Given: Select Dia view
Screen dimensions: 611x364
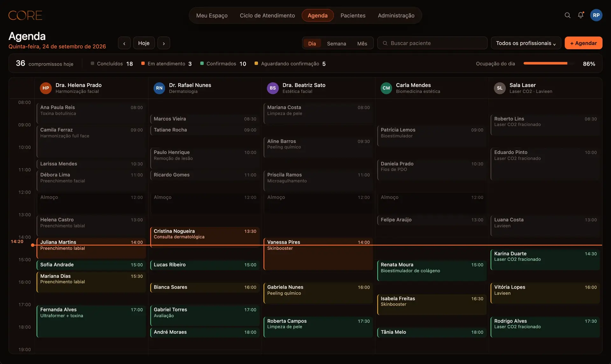Looking at the screenshot, I should coord(312,44).
